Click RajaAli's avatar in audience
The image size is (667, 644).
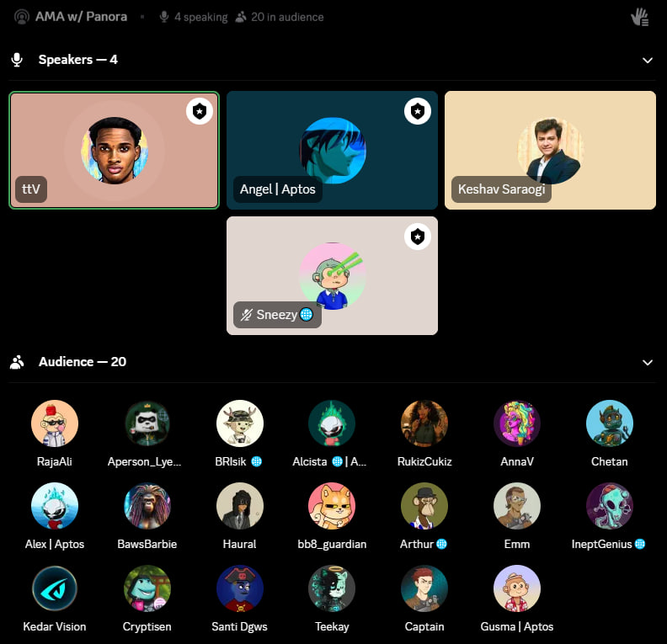[55, 423]
